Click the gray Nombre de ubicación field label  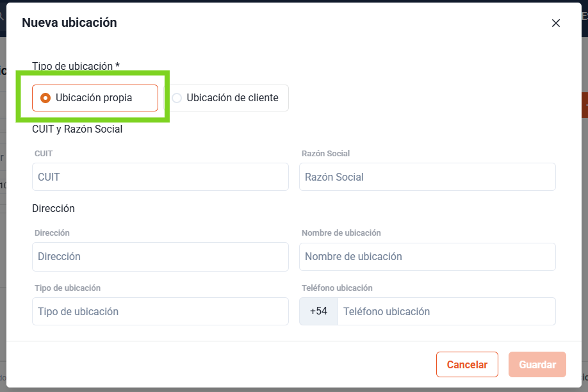(341, 233)
